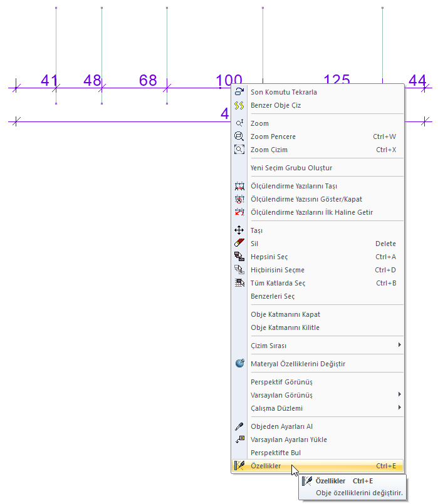The image size is (438, 504).
Task: Click the Özellikler icon in the context menu
Action: click(x=239, y=465)
